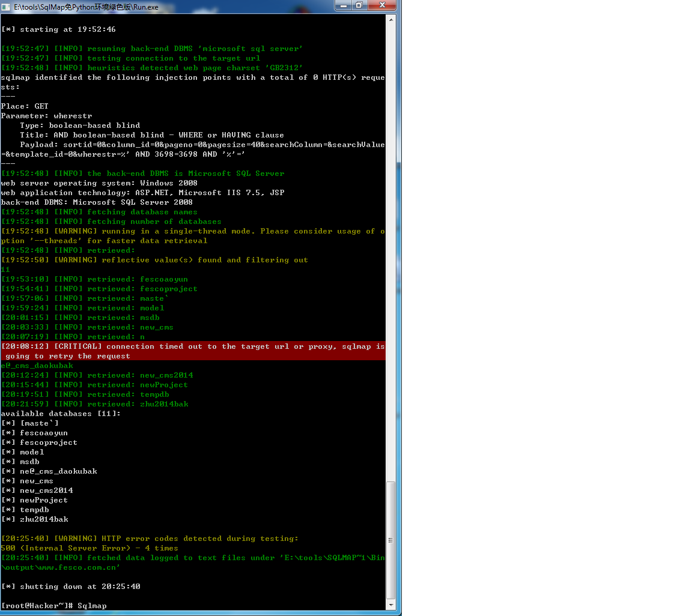Click 'retrieved: newProject' log line
The height and width of the screenshot is (616, 692).
[x=94, y=385]
